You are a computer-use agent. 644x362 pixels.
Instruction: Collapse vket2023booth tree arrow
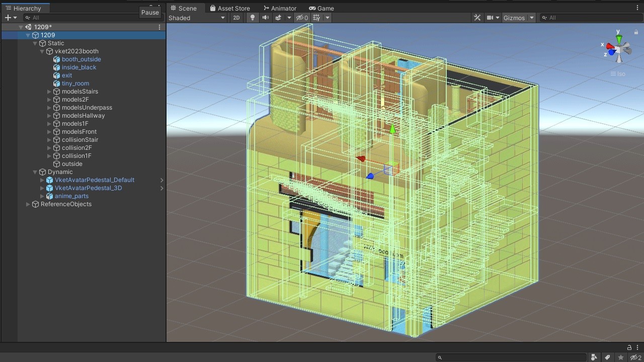coord(42,51)
